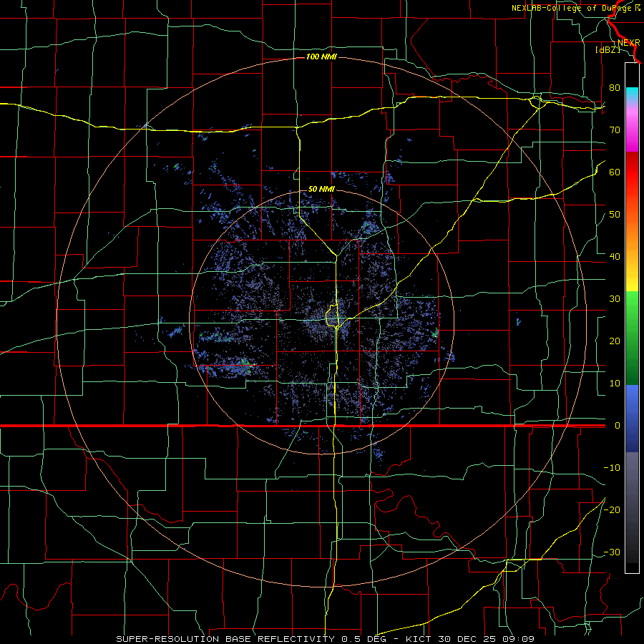This screenshot has height=644, width=644.
Task: Click the red segment of the reflectivity color bar
Action: pos(632,172)
